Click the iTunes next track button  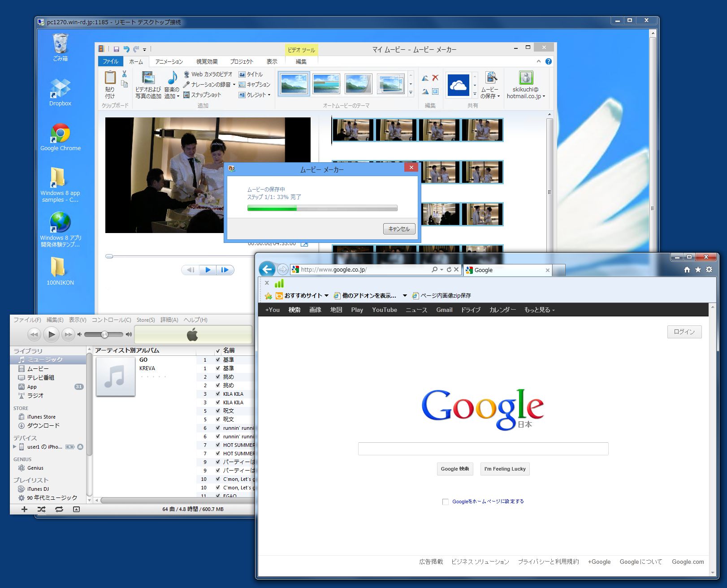[x=68, y=334]
